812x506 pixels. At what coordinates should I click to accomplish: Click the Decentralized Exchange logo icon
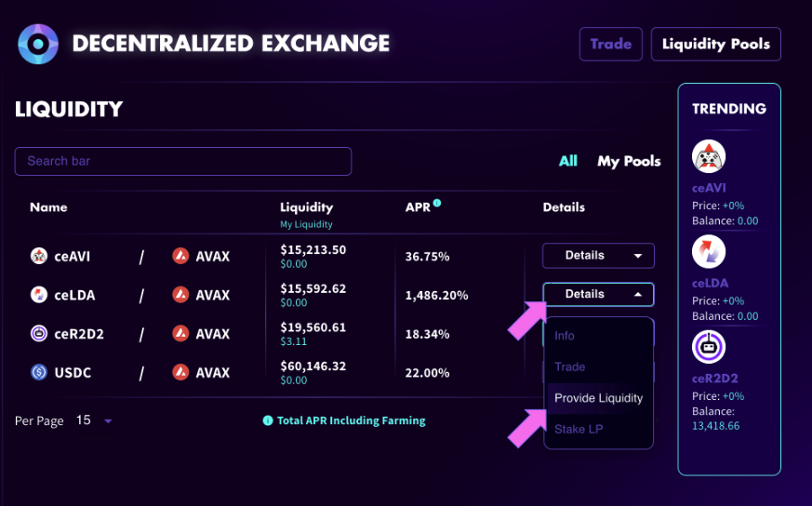pos(38,45)
